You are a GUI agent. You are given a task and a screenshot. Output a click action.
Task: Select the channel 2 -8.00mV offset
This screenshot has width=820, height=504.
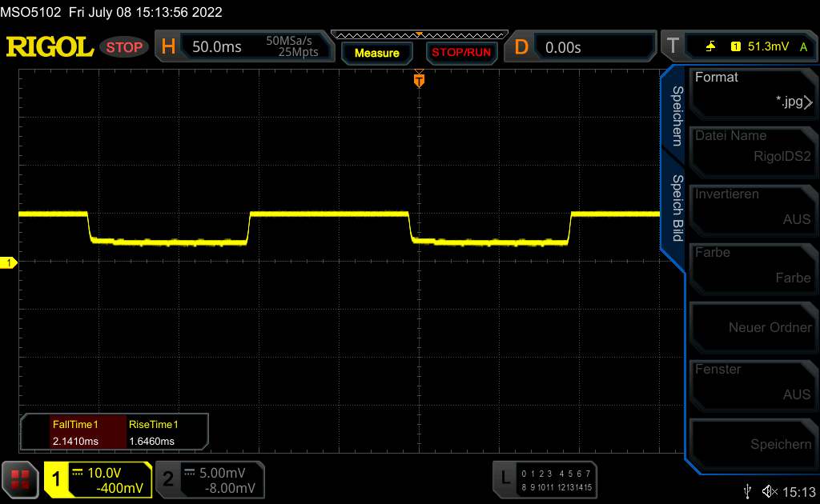[x=230, y=488]
